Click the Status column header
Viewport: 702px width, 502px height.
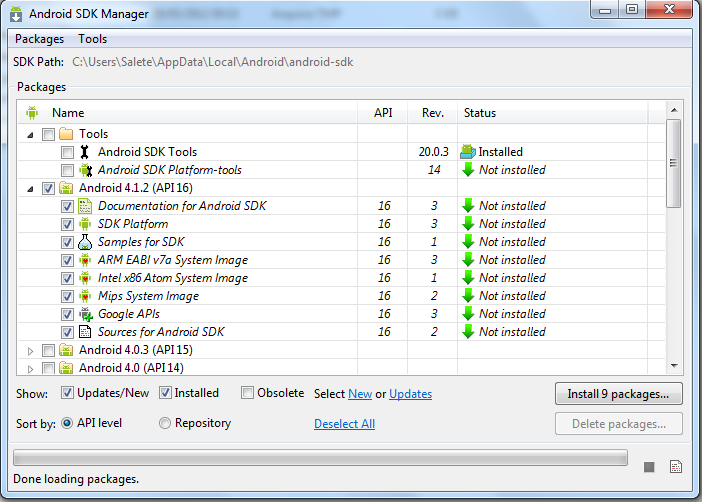click(552, 113)
